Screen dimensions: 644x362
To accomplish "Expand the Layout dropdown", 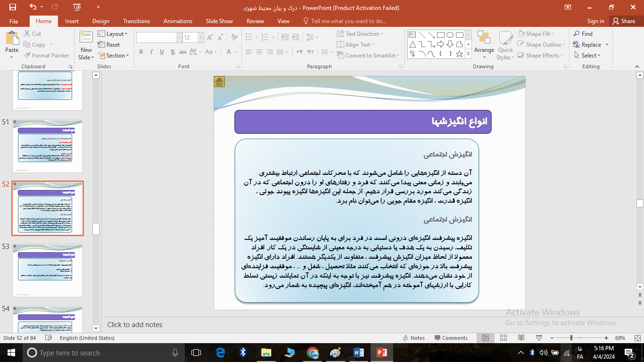I will point(114,34).
